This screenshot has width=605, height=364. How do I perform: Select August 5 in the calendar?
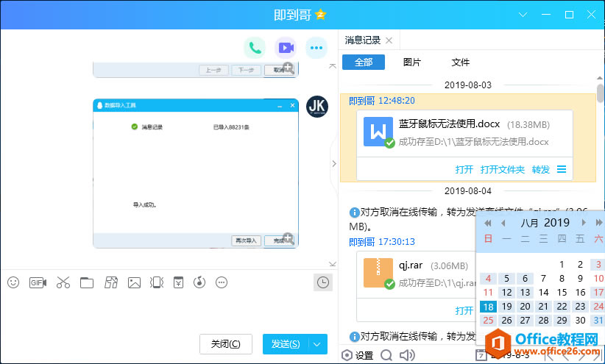506,279
